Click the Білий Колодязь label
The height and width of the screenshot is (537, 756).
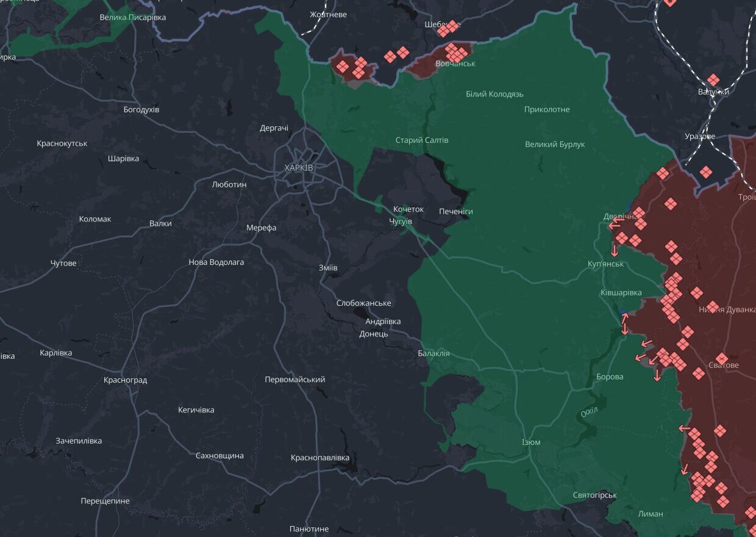coord(494,94)
